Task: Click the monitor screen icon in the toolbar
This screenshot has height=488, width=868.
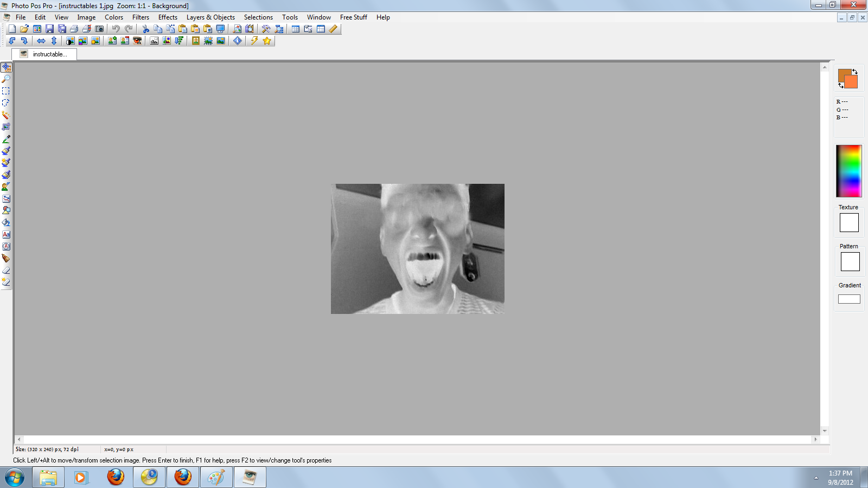Action: [220, 29]
